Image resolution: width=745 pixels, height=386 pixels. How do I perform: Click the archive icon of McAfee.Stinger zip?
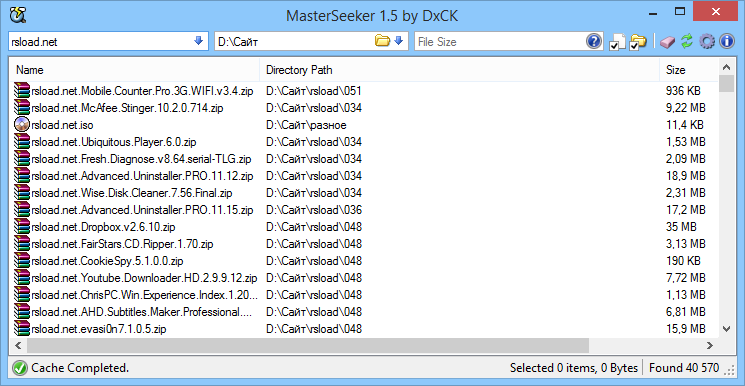coord(22,108)
